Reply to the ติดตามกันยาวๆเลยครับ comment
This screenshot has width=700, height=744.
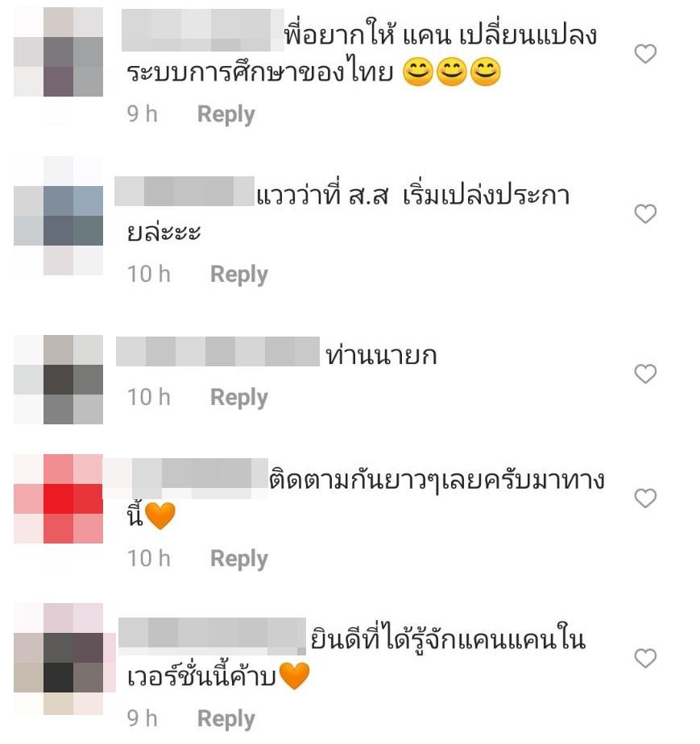pyautogui.click(x=238, y=559)
